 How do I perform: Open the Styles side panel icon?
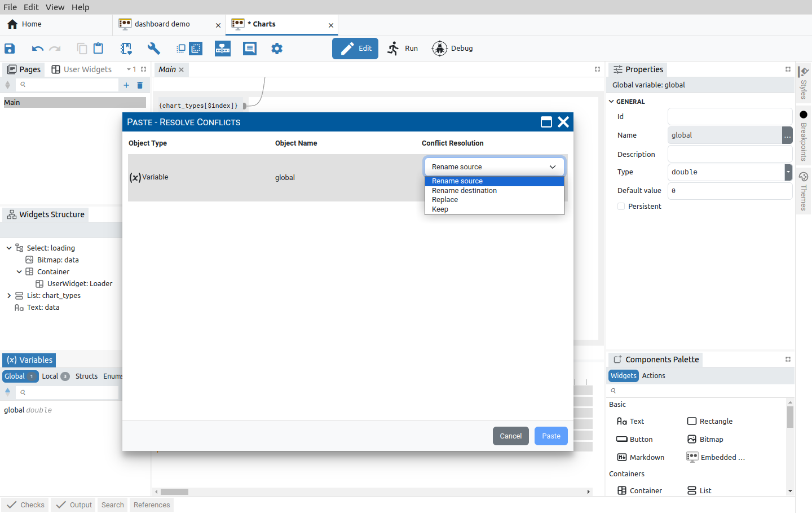coord(804,82)
